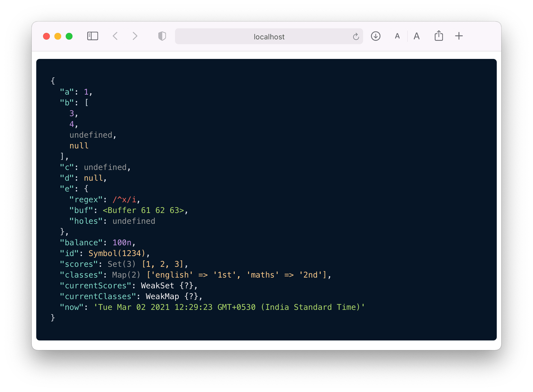Viewport: 533px width, 392px height.
Task: Open the privacy report shield icon
Action: (162, 36)
